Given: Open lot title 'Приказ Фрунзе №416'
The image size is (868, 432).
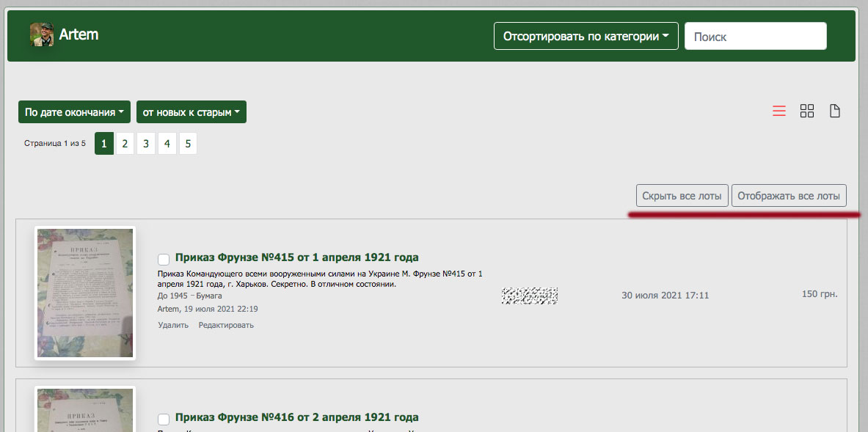Looking at the screenshot, I should [296, 417].
